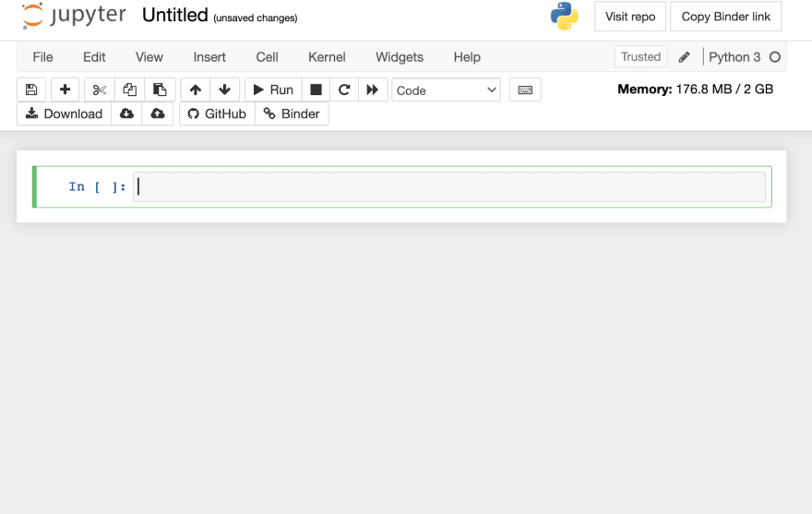Screen dimensions: 812x514
Task: Open the View menu
Action: pos(149,57)
